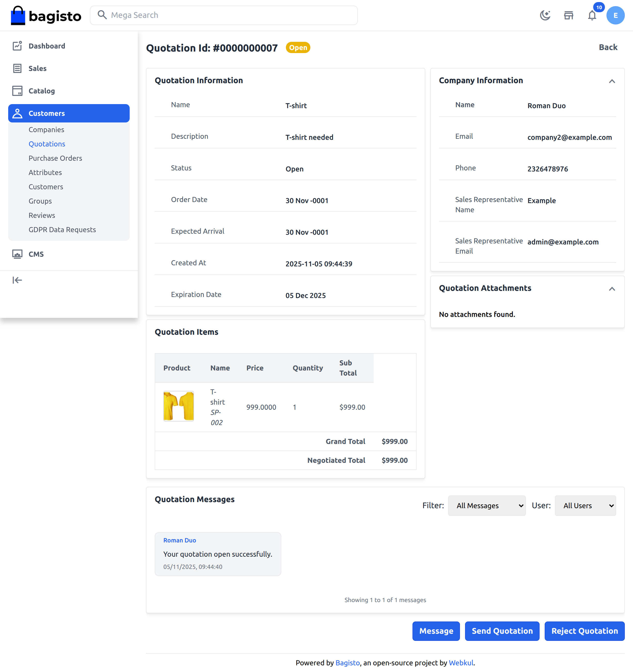Click the storefront icon in the header
This screenshot has height=672, width=633.
click(568, 15)
